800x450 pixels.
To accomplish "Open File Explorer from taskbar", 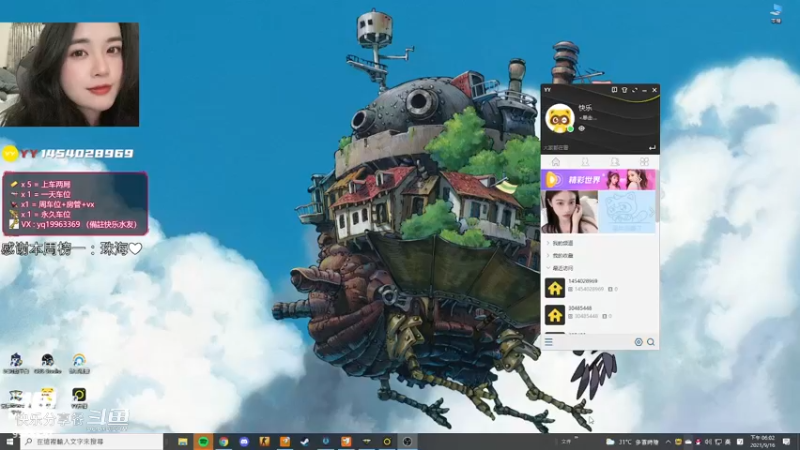I will (183, 441).
